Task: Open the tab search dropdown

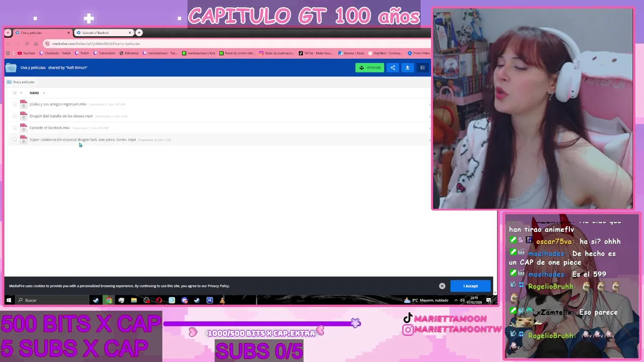Action: tap(8, 33)
